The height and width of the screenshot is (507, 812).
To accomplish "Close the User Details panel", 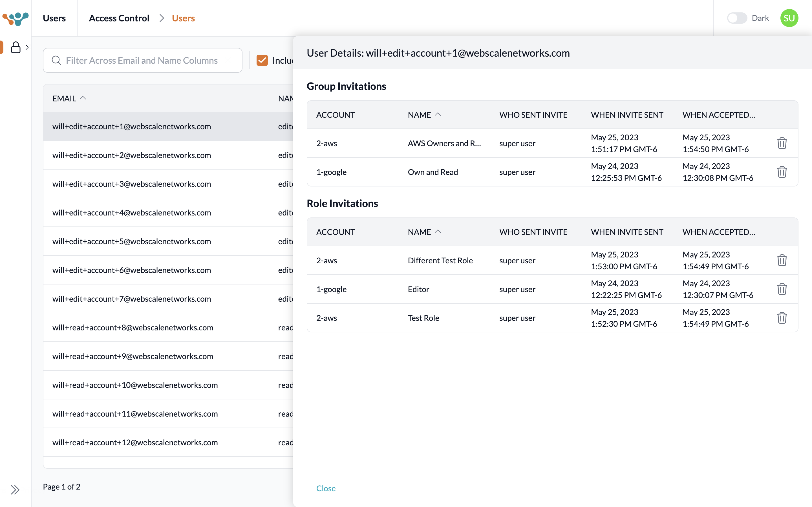I will click(x=325, y=488).
